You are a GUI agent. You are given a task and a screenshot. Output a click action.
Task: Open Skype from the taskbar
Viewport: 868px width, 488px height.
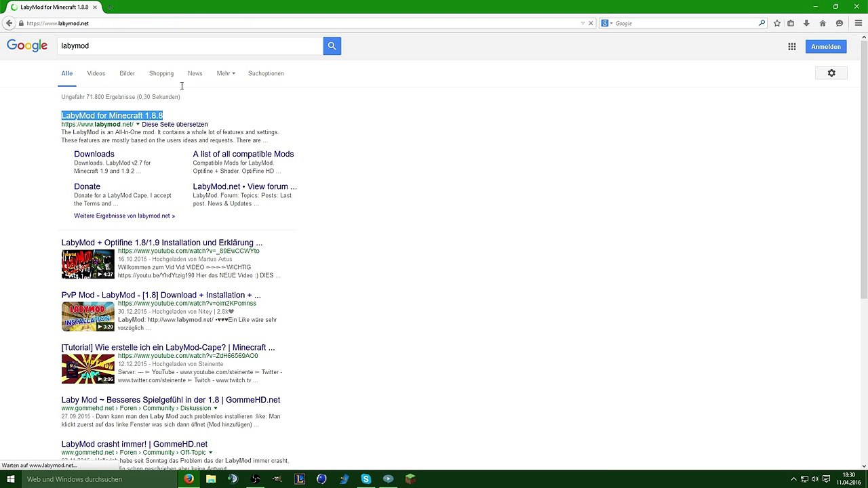click(366, 479)
